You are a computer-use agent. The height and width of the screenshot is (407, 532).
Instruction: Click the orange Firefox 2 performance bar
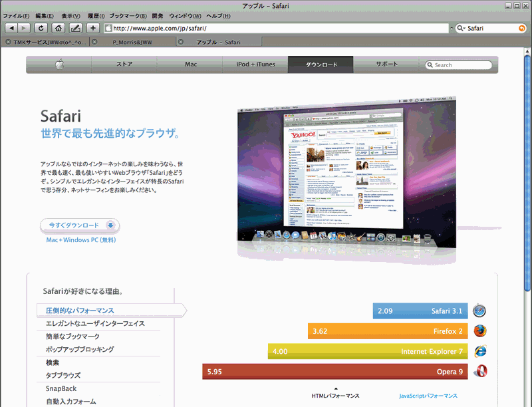pos(388,331)
